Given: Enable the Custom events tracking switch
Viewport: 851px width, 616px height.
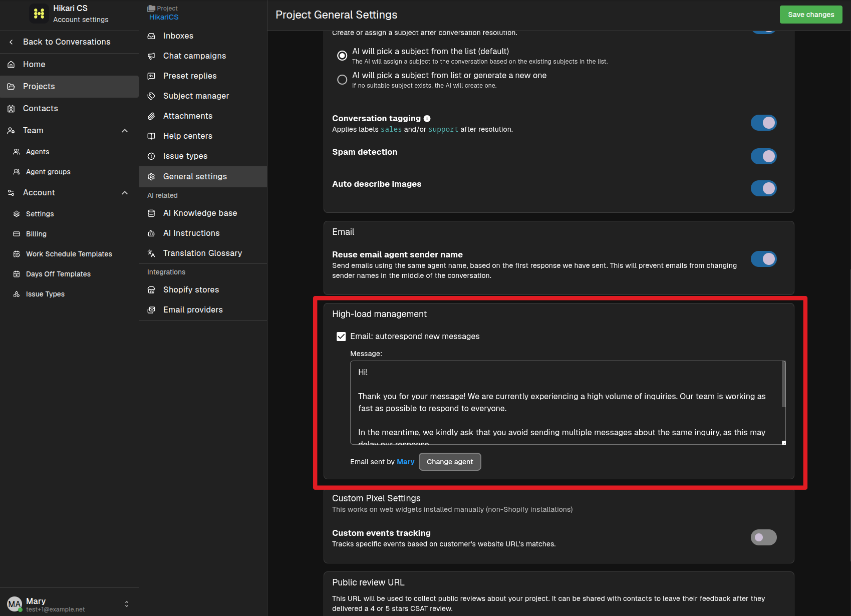Looking at the screenshot, I should click(x=763, y=537).
